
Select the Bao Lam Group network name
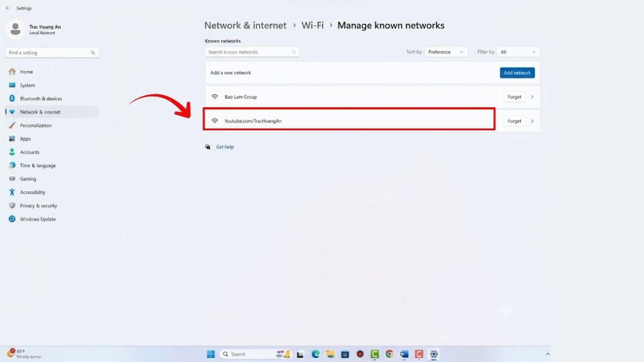coord(240,97)
